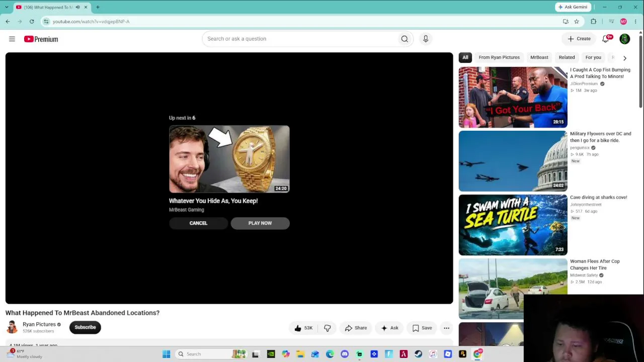
Task: Ask Gemini button in title bar
Action: 573,7
